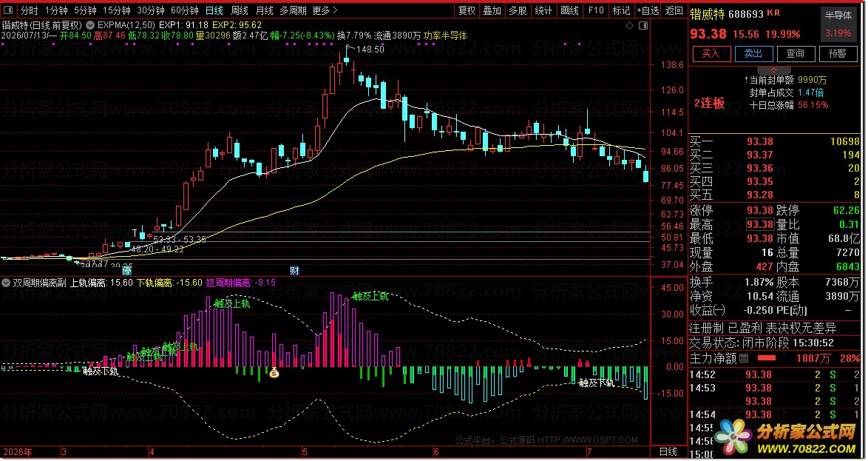Viewport: 868px width, 461px height.
Task: Switch to 1分钟 chart period
Action: coord(56,10)
